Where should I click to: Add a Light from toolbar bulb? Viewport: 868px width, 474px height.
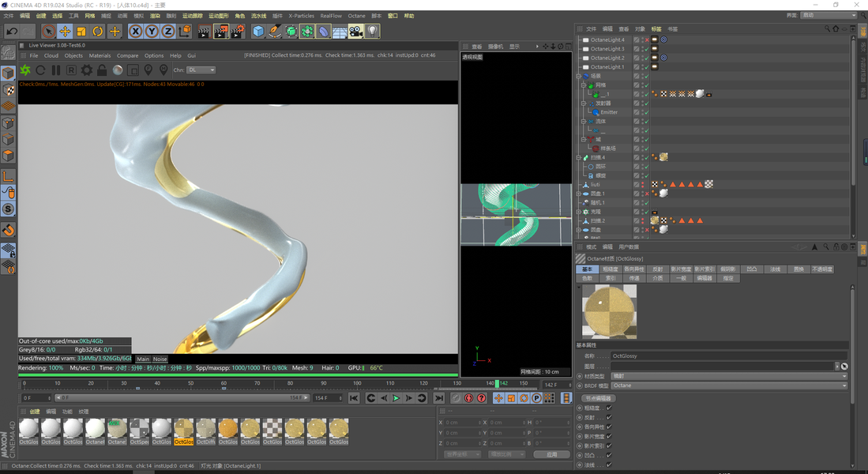point(373,32)
